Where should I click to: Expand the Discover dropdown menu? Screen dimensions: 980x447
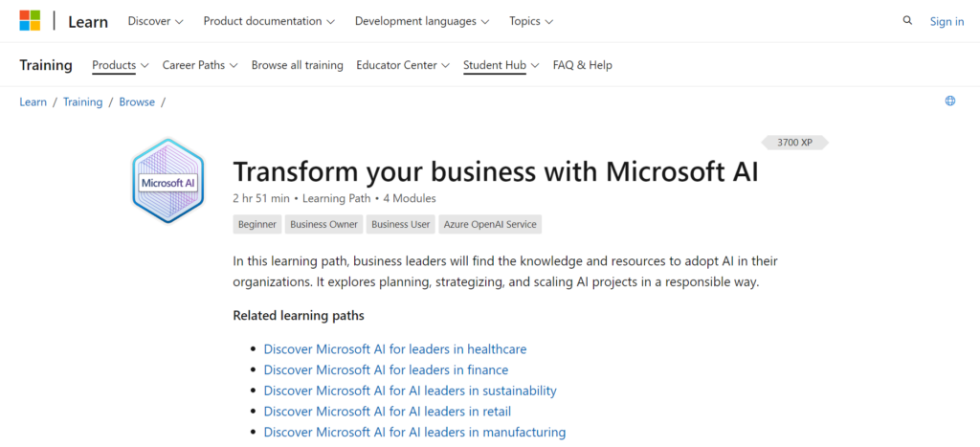coord(156,21)
